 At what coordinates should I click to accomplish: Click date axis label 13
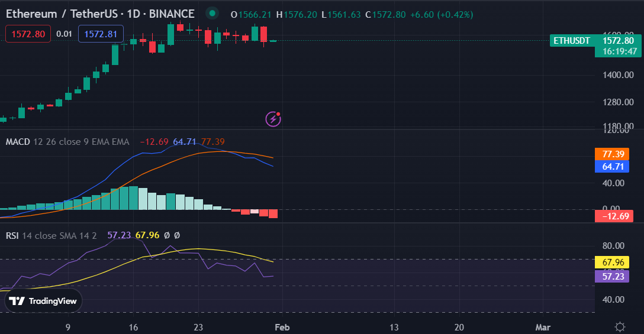(x=394, y=327)
